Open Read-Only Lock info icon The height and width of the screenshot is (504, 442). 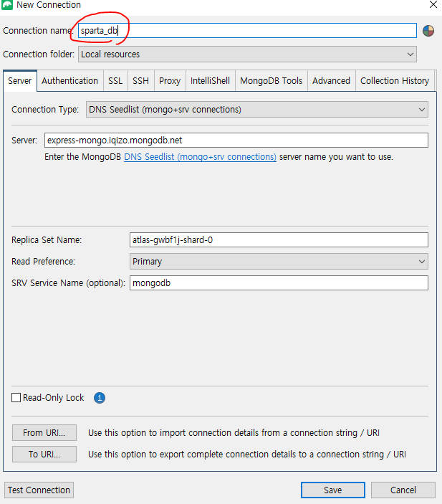(x=100, y=398)
